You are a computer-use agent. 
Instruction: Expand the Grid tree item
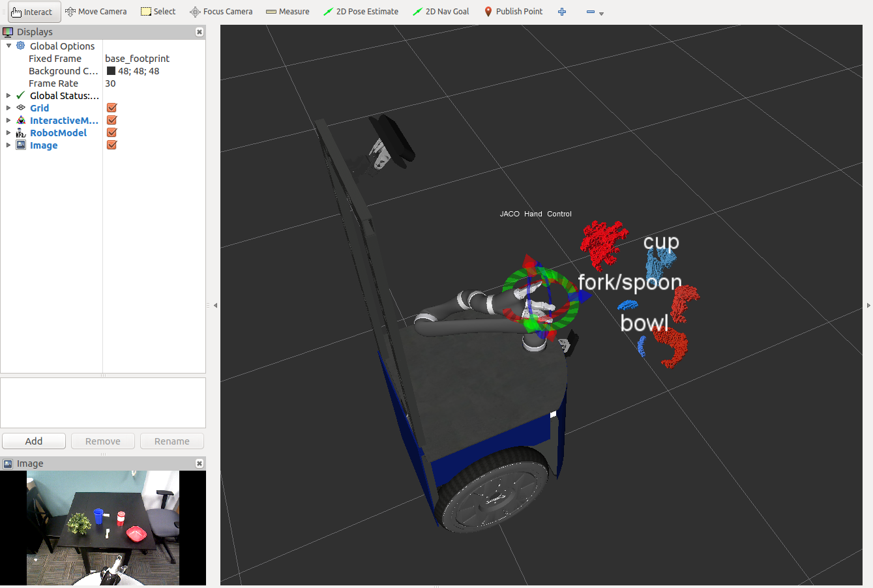point(8,108)
